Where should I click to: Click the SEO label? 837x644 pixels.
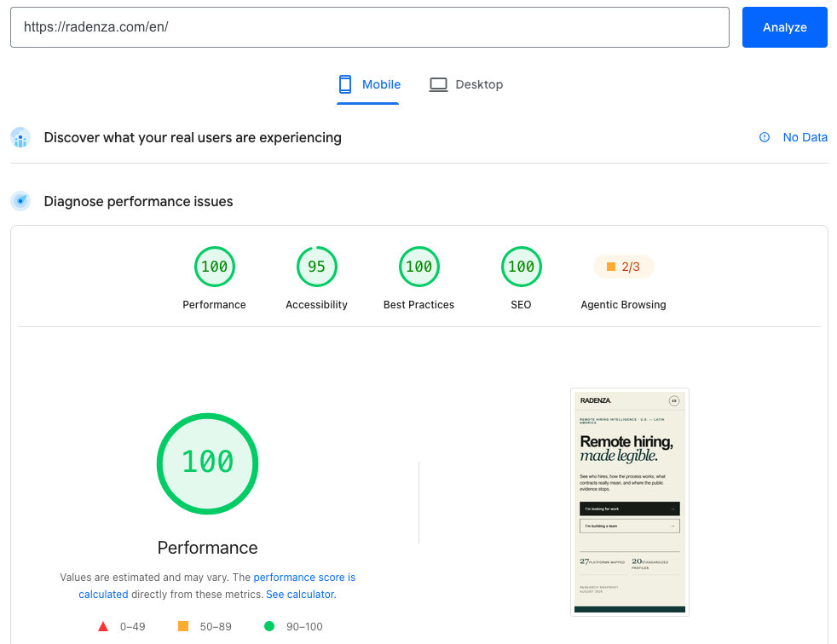tap(521, 305)
